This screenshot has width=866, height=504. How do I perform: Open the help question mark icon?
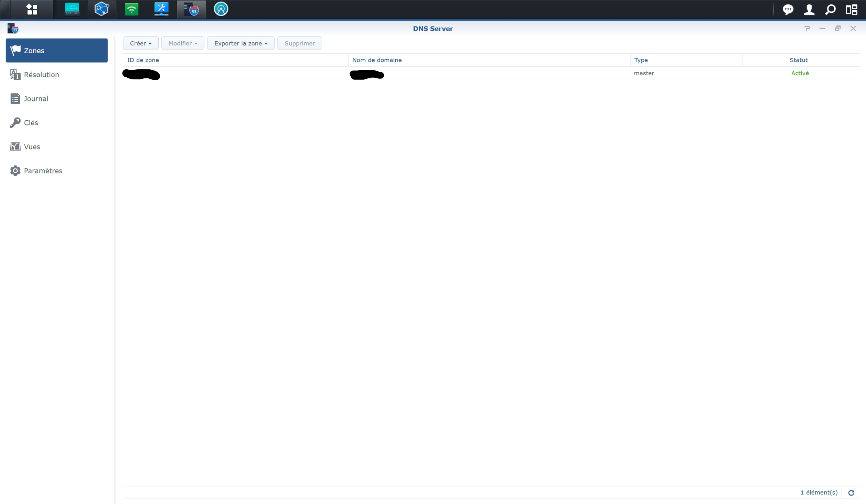point(807,29)
